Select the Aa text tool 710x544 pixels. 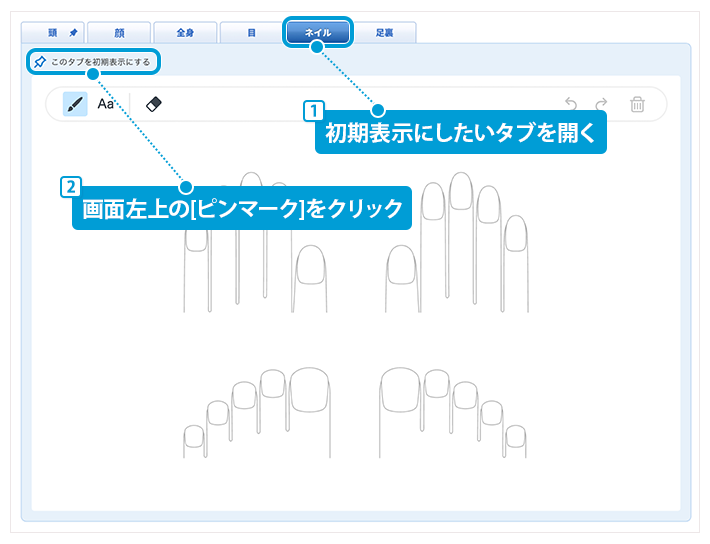point(105,104)
